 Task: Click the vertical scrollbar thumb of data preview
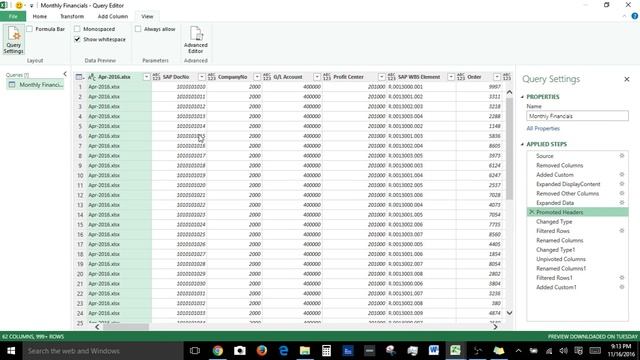(x=509, y=149)
